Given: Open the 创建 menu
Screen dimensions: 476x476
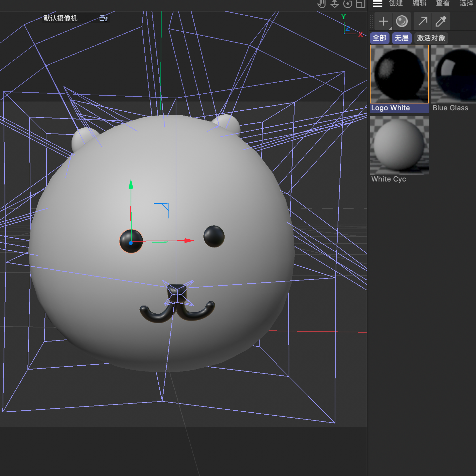Looking at the screenshot, I should pos(396,3).
